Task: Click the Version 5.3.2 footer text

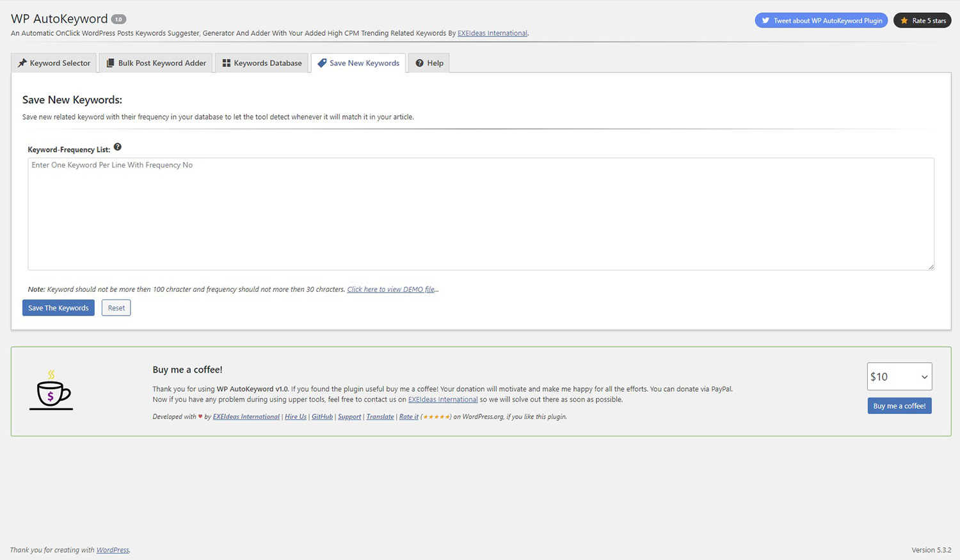Action: [931, 550]
